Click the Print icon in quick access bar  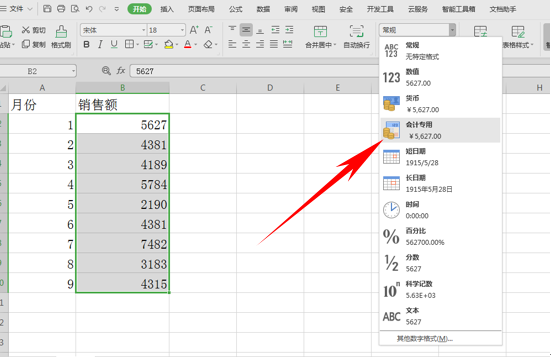[61, 9]
